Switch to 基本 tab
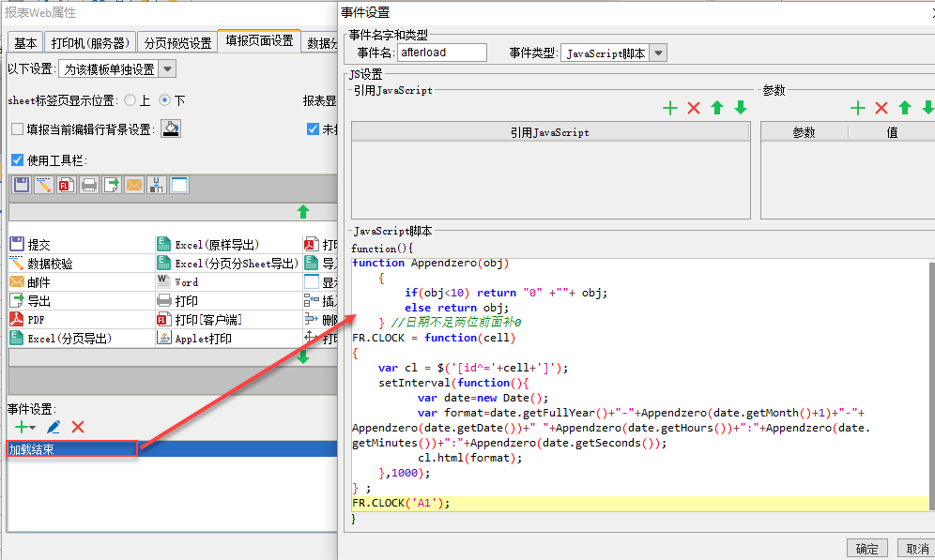Screen dimensions: 935x560 [x=25, y=43]
